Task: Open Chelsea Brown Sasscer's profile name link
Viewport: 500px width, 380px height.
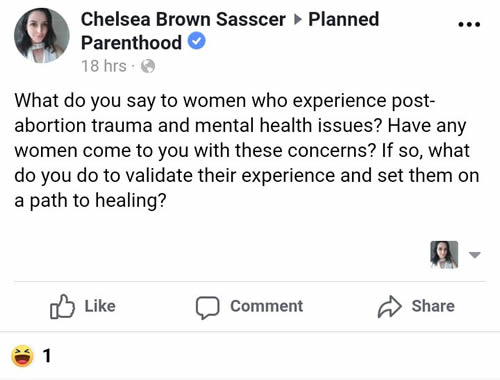Action: click(183, 19)
